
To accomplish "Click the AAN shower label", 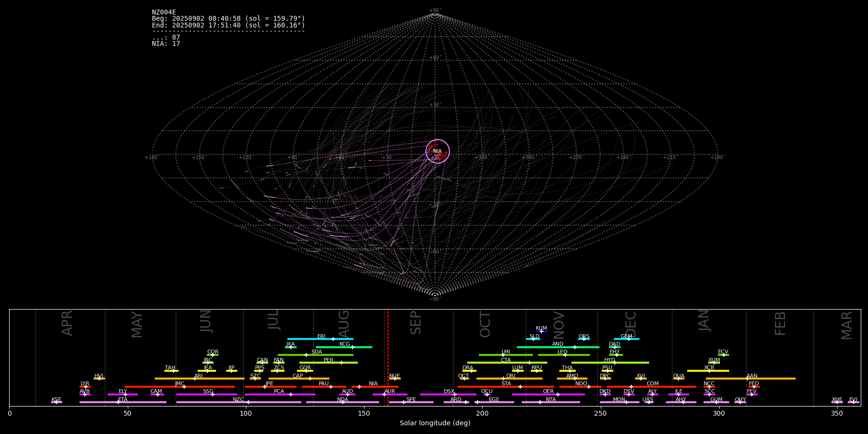I will tap(752, 376).
